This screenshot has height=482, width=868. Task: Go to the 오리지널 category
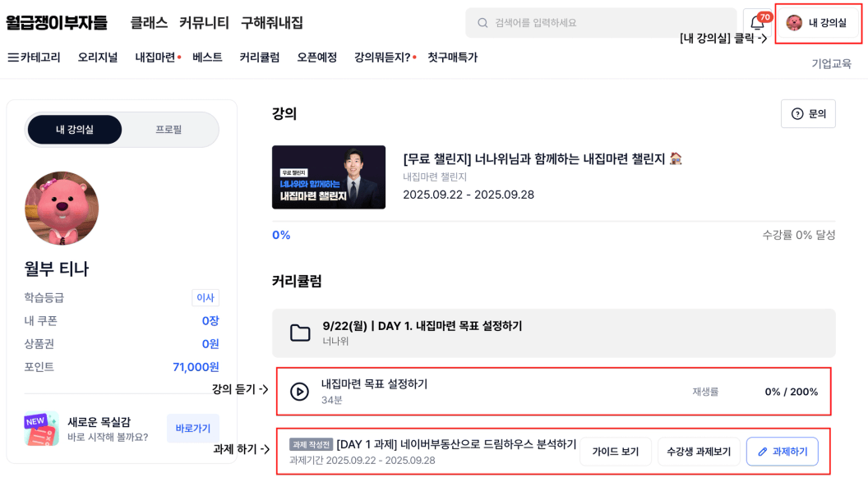(98, 57)
